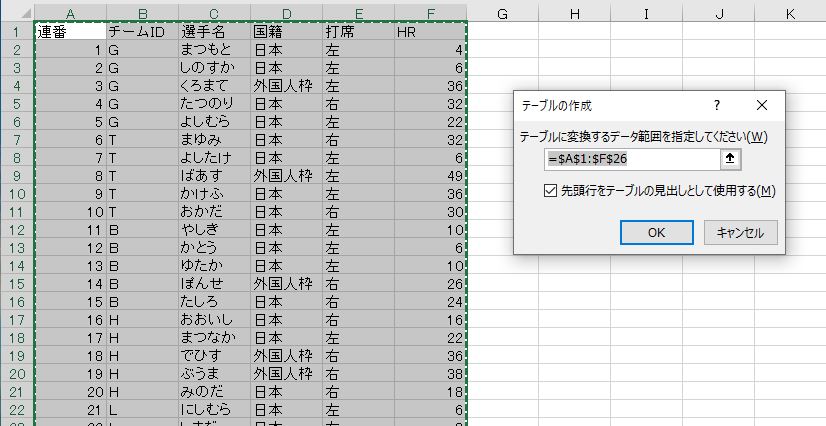Select column C header
The width and height of the screenshot is (826, 426).
click(x=214, y=14)
